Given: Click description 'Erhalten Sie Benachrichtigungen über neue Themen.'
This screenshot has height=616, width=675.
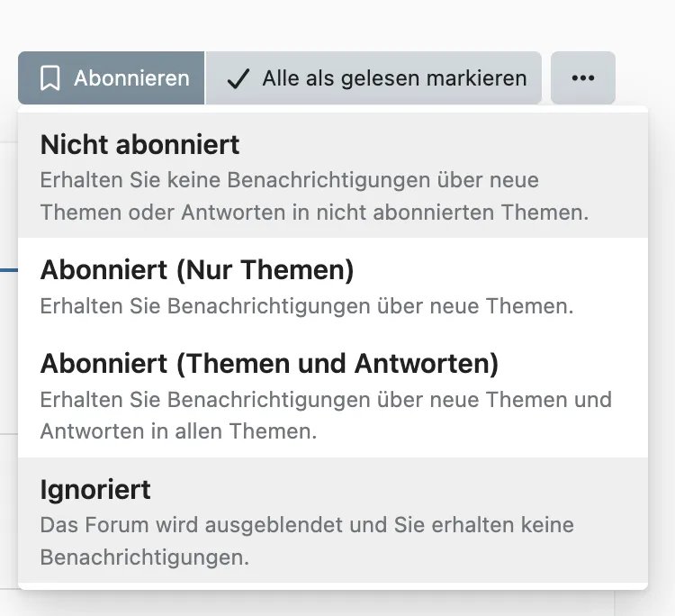Looking at the screenshot, I should pyautogui.click(x=307, y=306).
